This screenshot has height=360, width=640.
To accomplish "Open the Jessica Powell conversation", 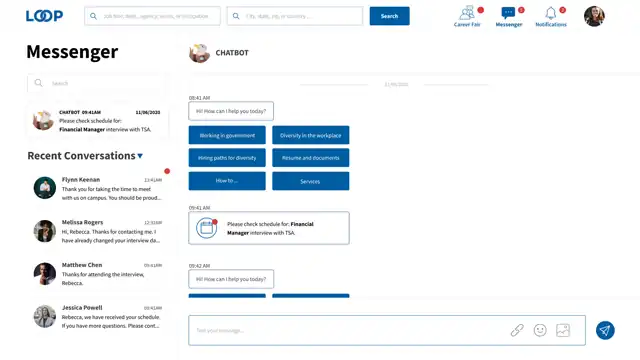I will (x=98, y=317).
